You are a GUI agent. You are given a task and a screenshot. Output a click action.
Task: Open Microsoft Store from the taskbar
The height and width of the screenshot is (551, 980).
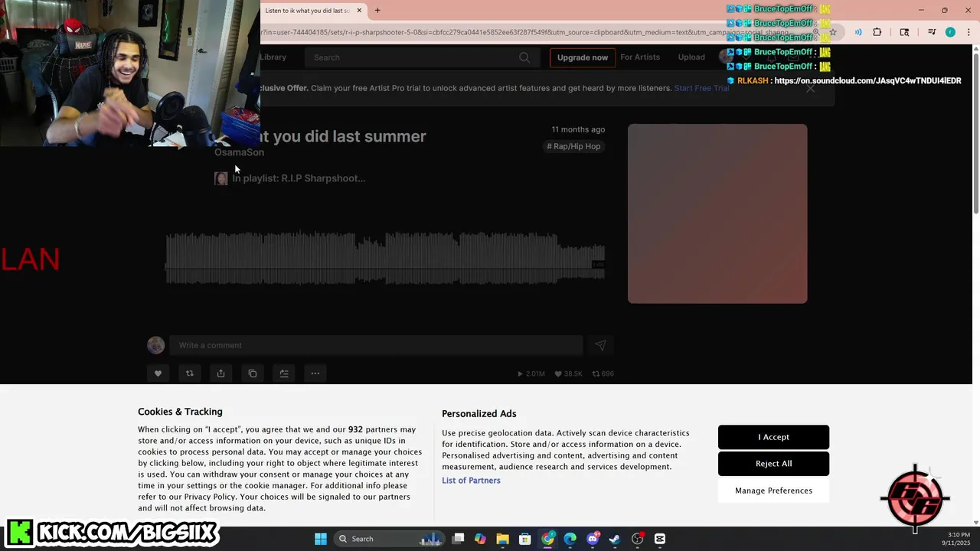(x=525, y=539)
